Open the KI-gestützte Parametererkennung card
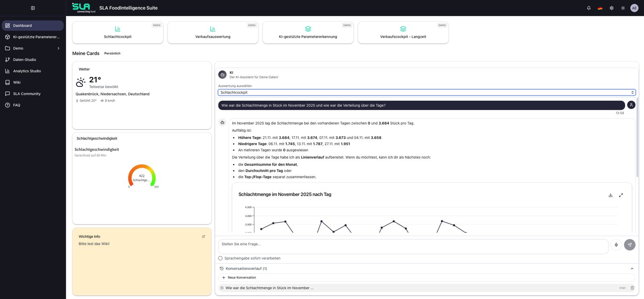Screen dimensions: 644x299 pyautogui.click(x=308, y=33)
